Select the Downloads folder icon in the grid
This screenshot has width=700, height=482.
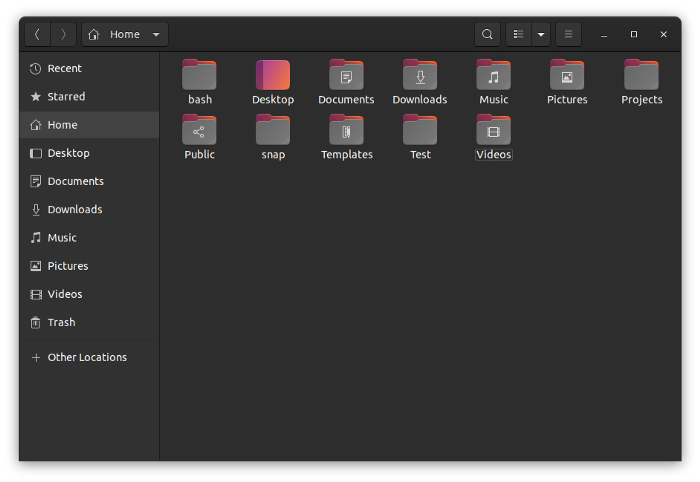tap(420, 75)
